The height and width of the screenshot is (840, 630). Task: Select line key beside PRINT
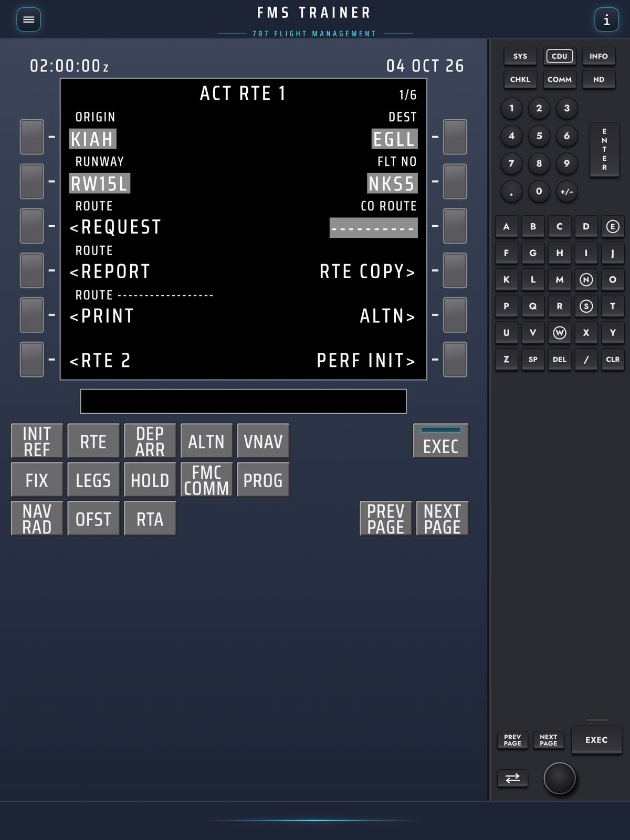pyautogui.click(x=32, y=315)
